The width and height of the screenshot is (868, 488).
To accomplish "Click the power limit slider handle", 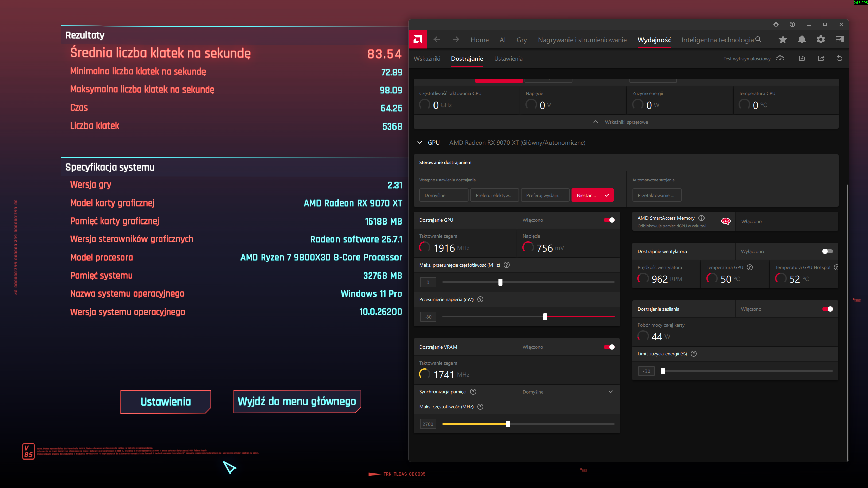I will 663,371.
